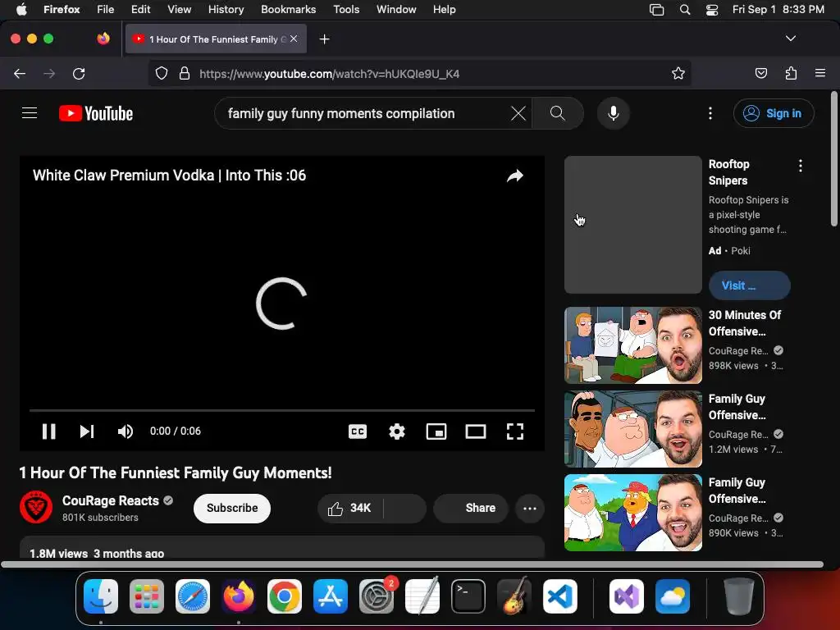Open the File menu
Image resolution: width=840 pixels, height=630 pixels.
(105, 9)
